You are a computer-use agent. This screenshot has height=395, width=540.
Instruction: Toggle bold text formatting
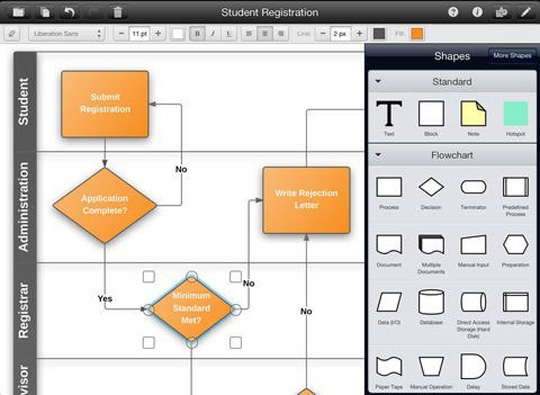[x=197, y=34]
